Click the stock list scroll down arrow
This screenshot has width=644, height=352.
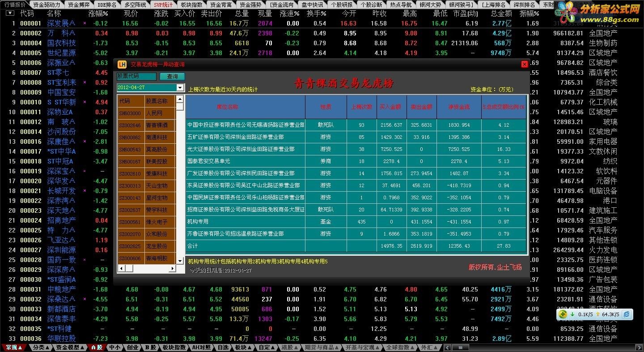[180, 260]
